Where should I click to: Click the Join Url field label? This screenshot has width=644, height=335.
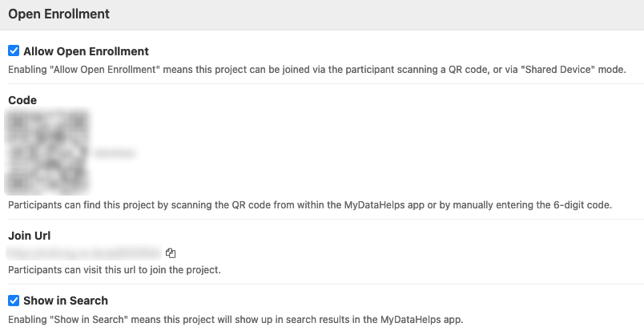pos(30,236)
